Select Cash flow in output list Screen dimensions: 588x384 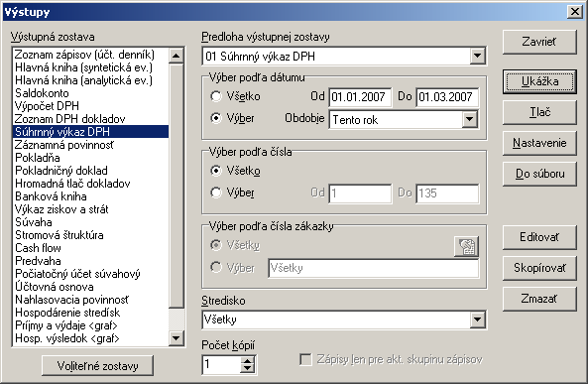tap(91, 248)
